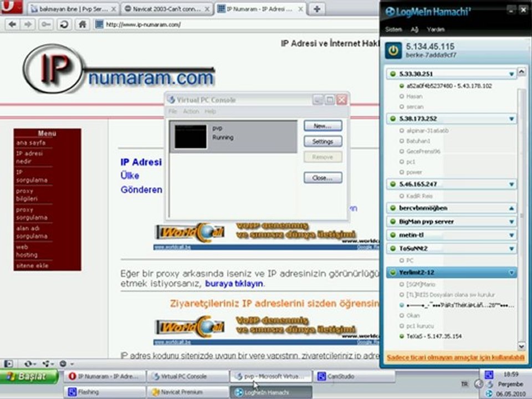Switch to the IP Numaram browser tab

259,9
